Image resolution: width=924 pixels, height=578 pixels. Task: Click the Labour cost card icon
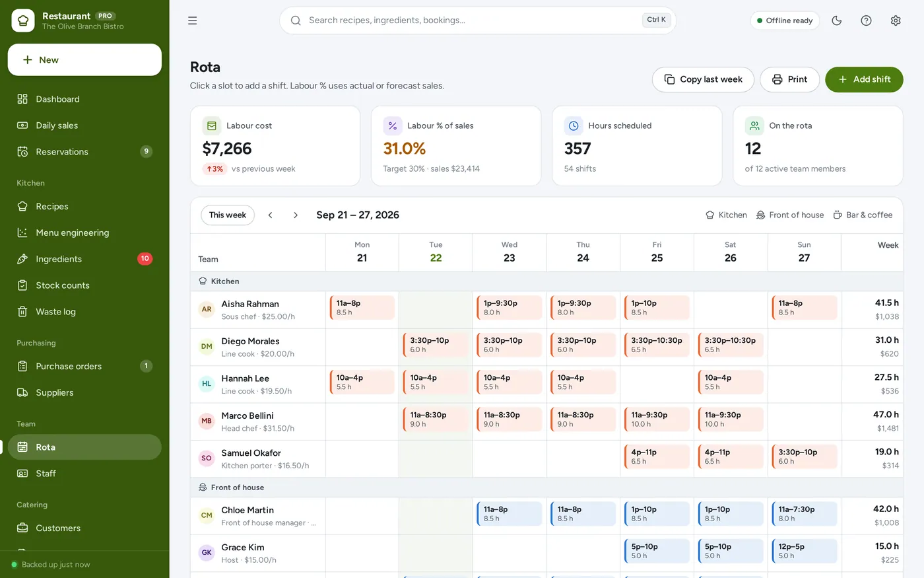pos(212,126)
